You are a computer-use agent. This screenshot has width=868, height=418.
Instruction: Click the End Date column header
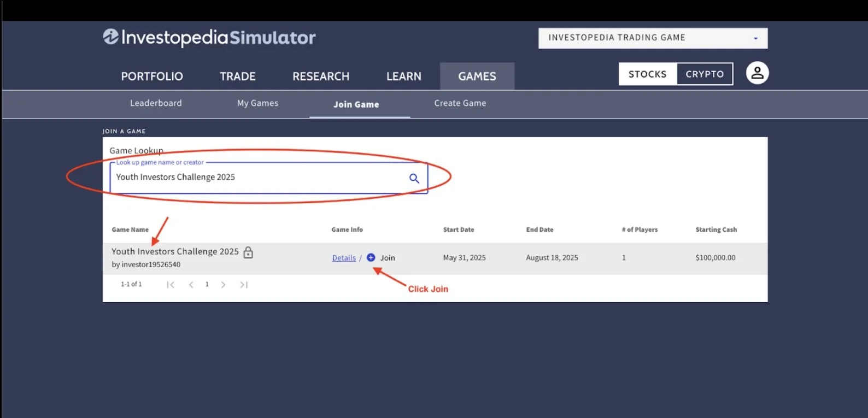pyautogui.click(x=539, y=229)
